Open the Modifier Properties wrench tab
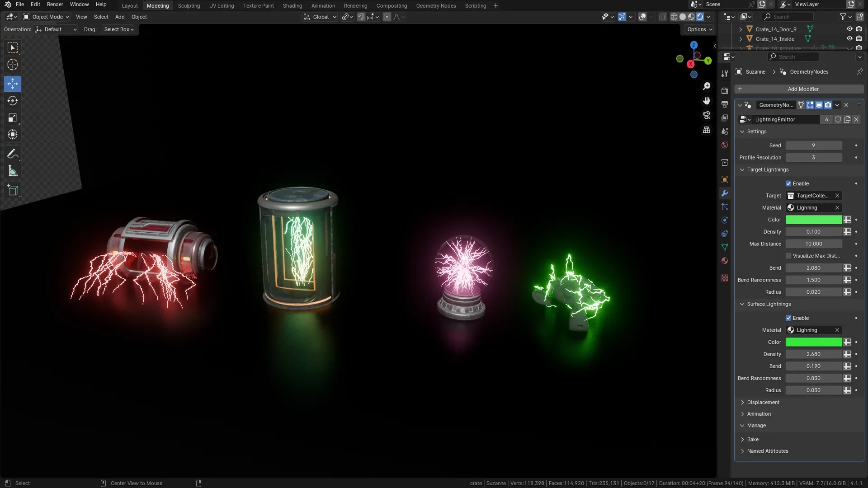 click(x=724, y=193)
